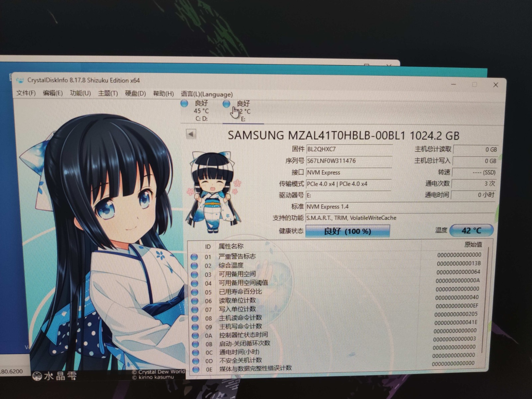Click raw value 0000000000041E
Viewport: 532px width, 399px height.
coord(456,322)
